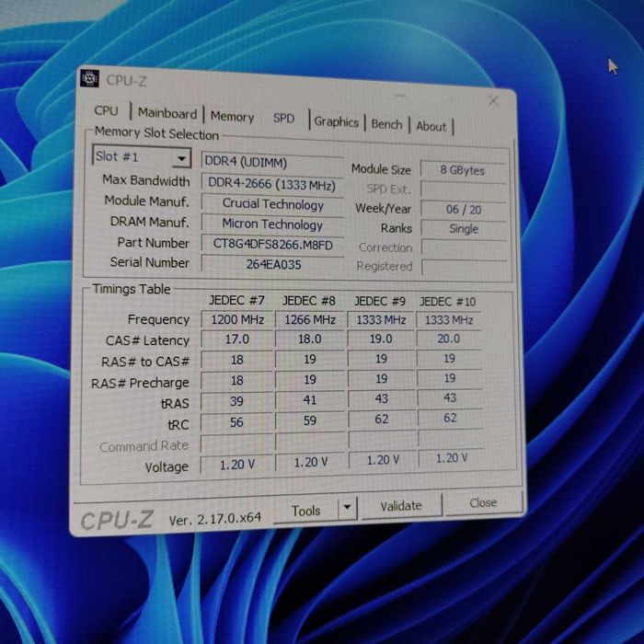
Task: Click the JEDEC #7 voltage 1.20 V
Action: [237, 465]
